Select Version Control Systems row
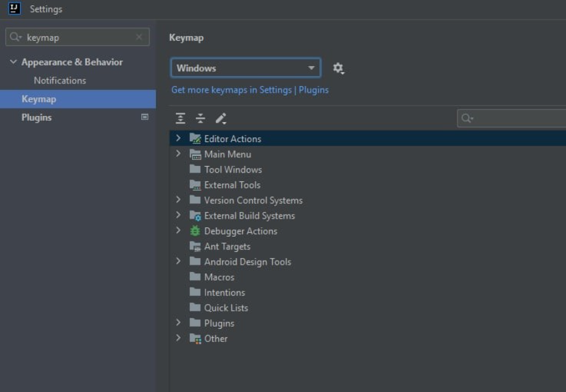The height and width of the screenshot is (392, 566). [368, 200]
